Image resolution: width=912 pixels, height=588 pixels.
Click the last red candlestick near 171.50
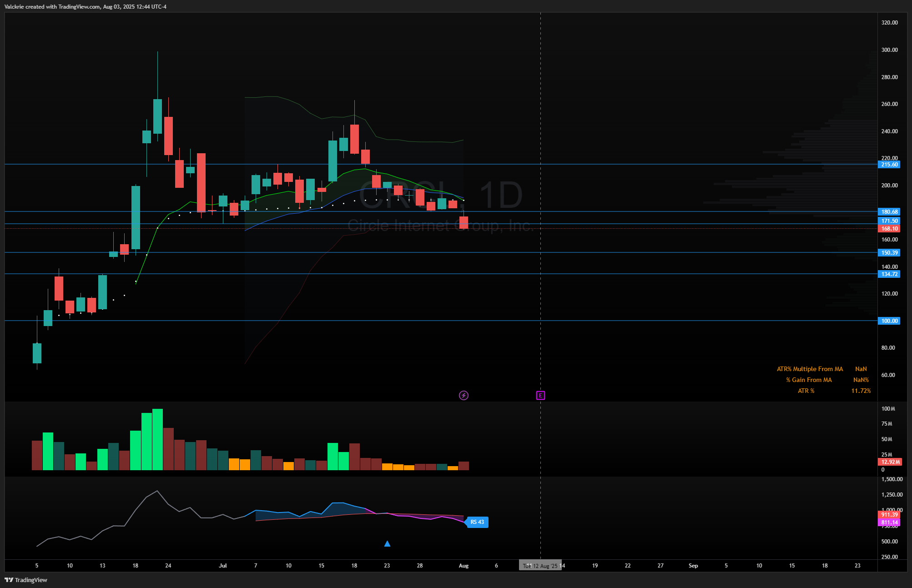pyautogui.click(x=464, y=222)
